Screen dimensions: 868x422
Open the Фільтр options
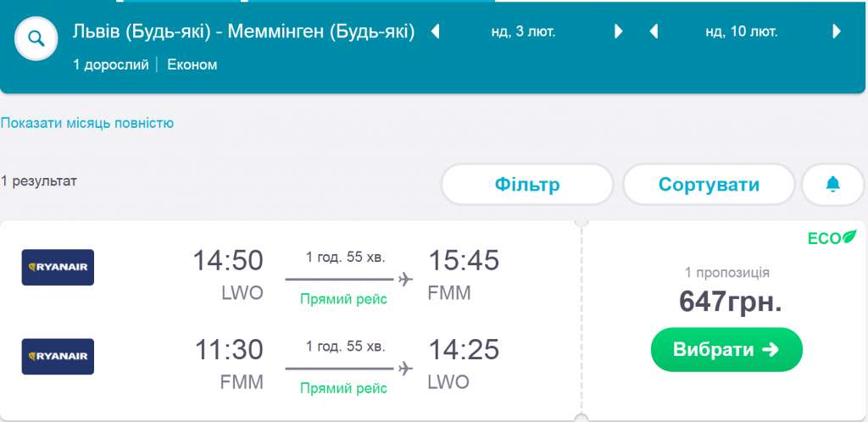[526, 185]
